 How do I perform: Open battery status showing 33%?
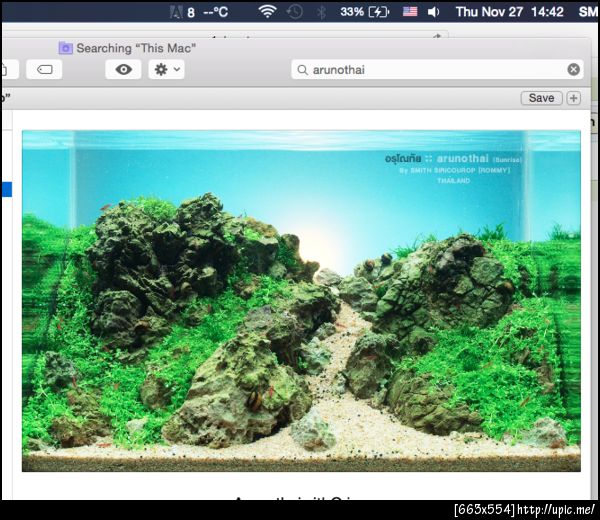point(364,12)
